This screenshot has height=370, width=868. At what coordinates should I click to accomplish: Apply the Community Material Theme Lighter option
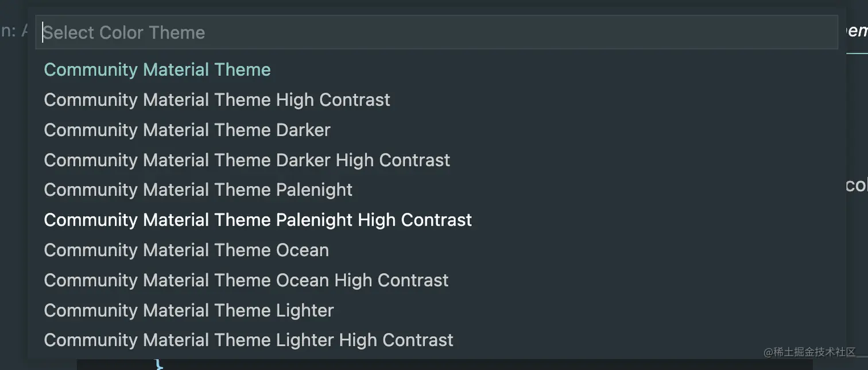click(x=189, y=310)
